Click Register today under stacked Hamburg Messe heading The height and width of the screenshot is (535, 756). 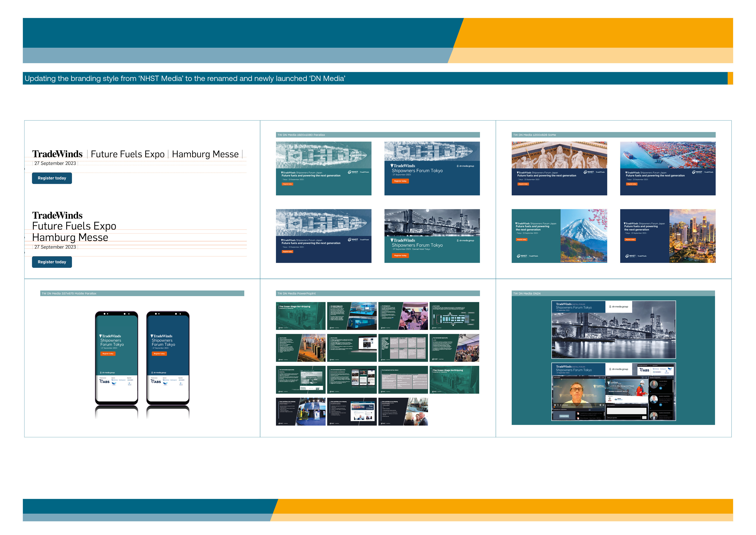tap(52, 262)
